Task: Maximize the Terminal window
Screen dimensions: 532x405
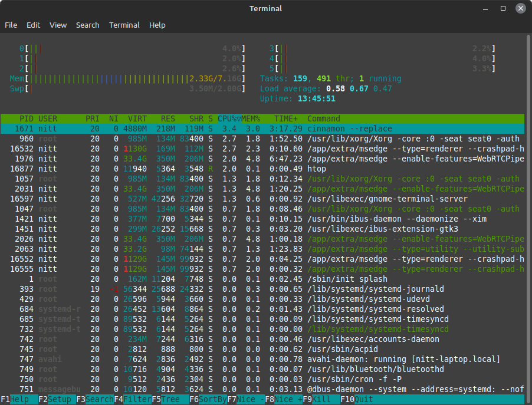Action: point(503,8)
